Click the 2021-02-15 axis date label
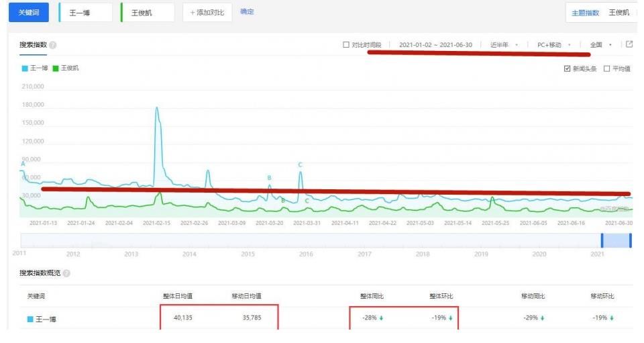The height and width of the screenshot is (343, 644). click(156, 223)
